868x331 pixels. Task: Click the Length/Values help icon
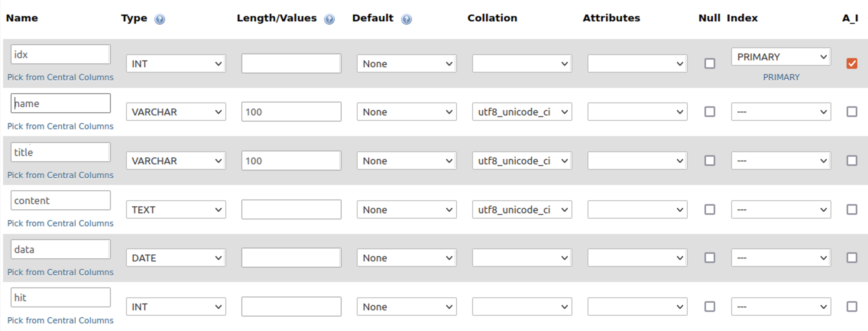tap(329, 19)
